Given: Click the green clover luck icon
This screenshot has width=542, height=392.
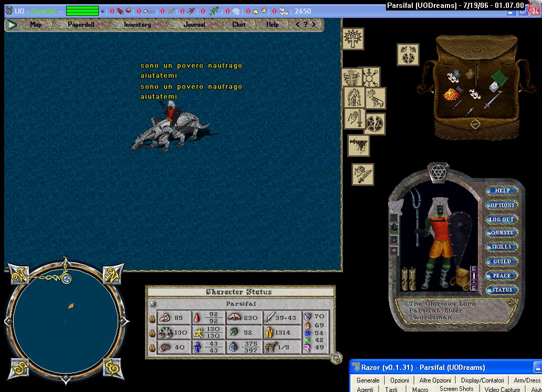Looking at the screenshot, I should coord(234,332).
